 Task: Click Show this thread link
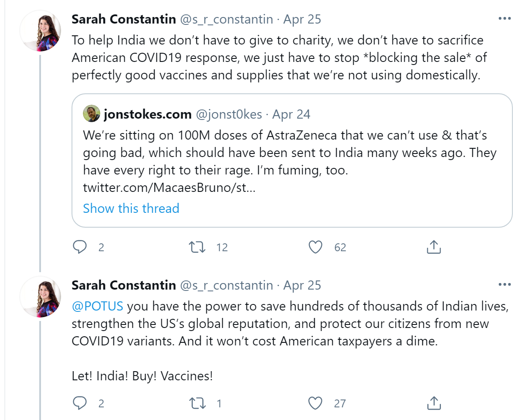tap(131, 208)
